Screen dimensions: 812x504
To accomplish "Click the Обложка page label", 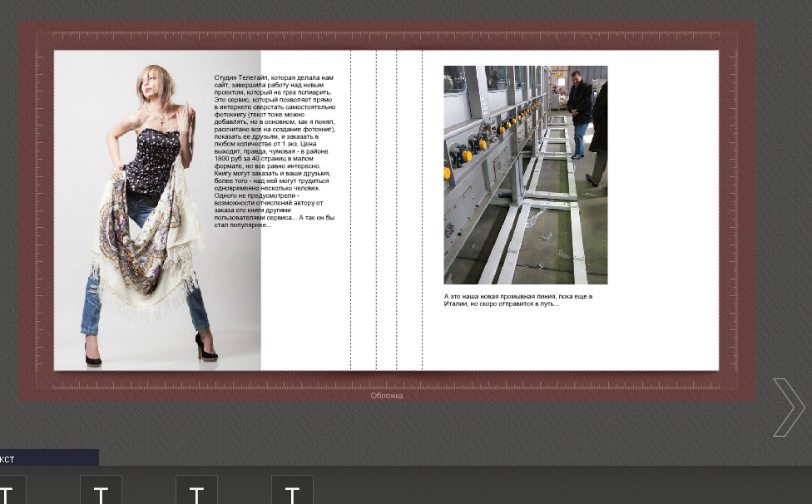I will click(387, 396).
